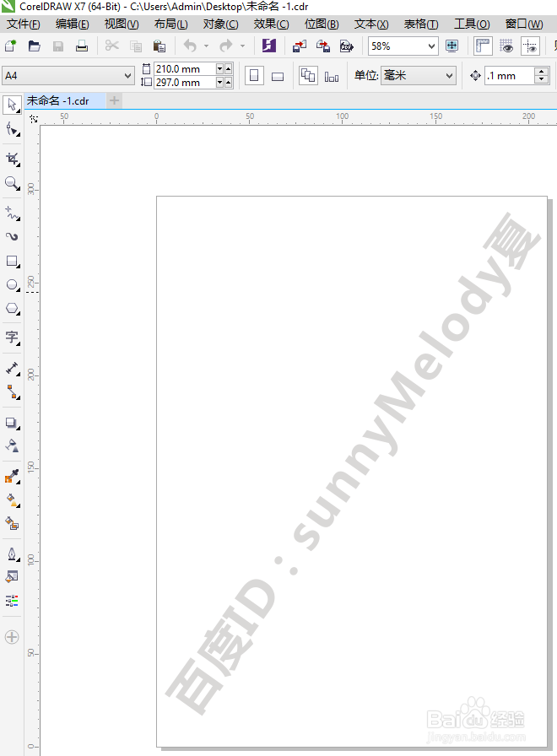Select the 未命名 -1.cdr document tab

64,100
